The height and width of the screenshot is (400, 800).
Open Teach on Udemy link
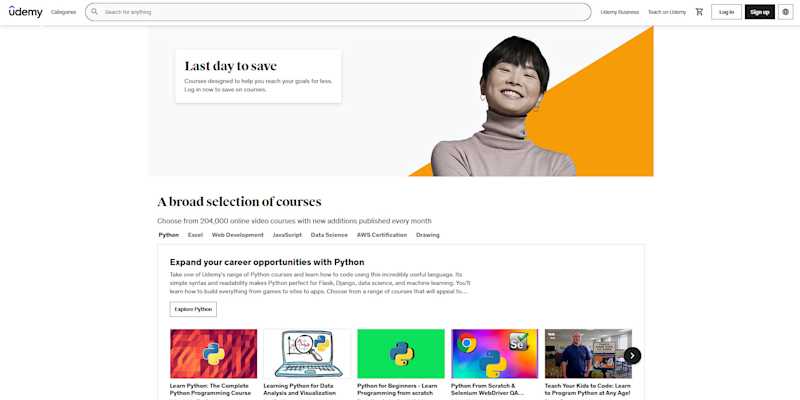667,12
